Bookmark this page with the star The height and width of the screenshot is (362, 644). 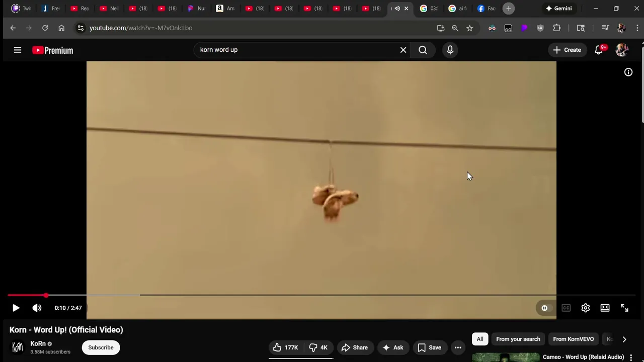469,28
